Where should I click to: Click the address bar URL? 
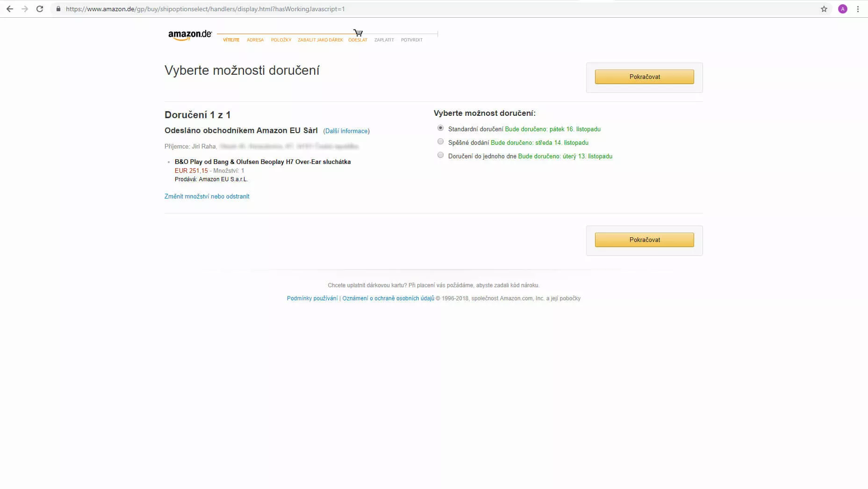[205, 9]
